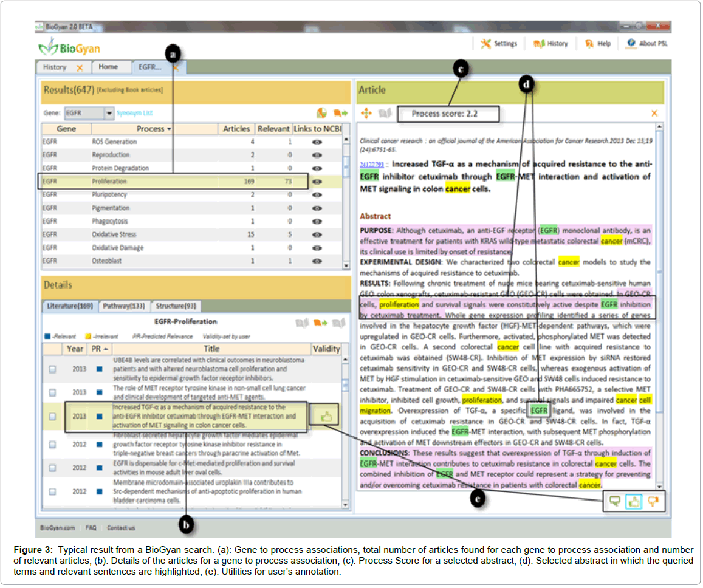Switch to the History tab
This screenshot has width=703, height=588.
(x=55, y=67)
